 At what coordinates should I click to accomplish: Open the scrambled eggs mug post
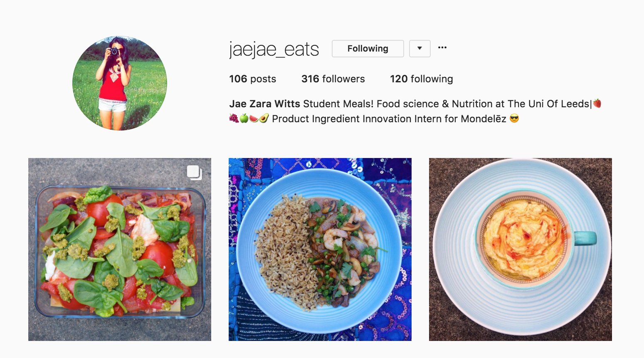[x=520, y=249]
